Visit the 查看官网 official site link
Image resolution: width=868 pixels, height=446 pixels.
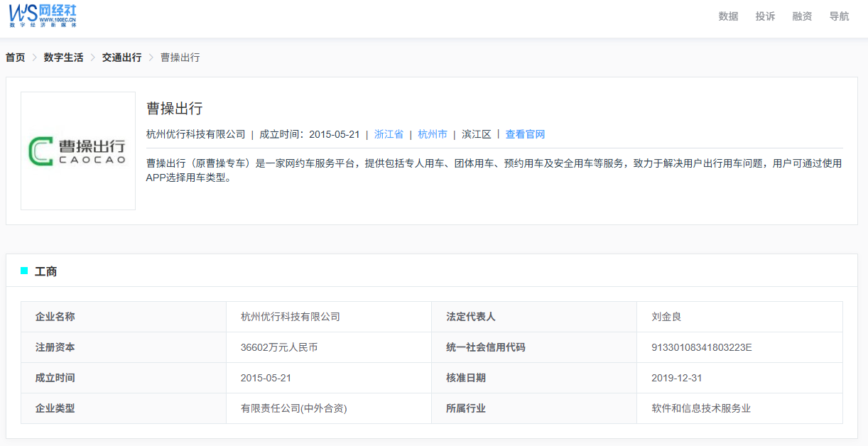tap(525, 134)
